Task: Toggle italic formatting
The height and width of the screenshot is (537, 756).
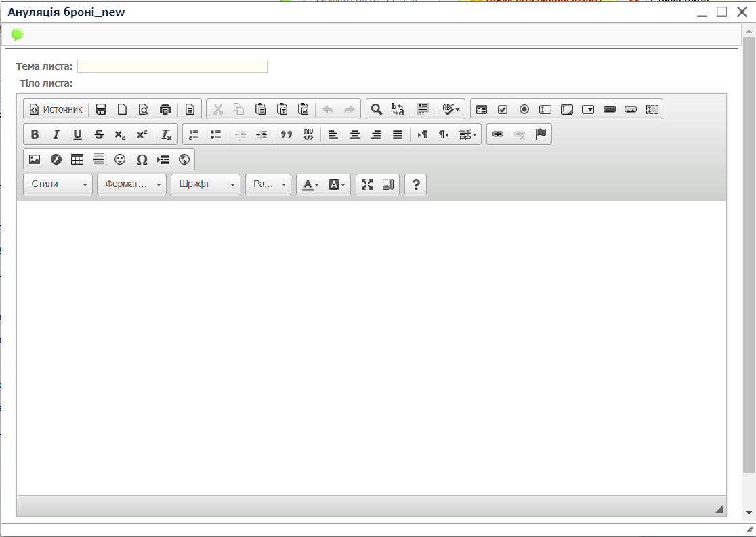Action: 56,134
